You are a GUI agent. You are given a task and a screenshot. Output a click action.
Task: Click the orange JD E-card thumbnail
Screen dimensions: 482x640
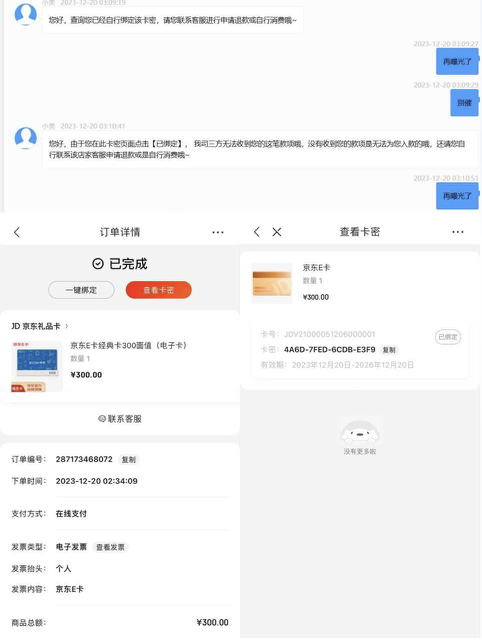click(272, 284)
